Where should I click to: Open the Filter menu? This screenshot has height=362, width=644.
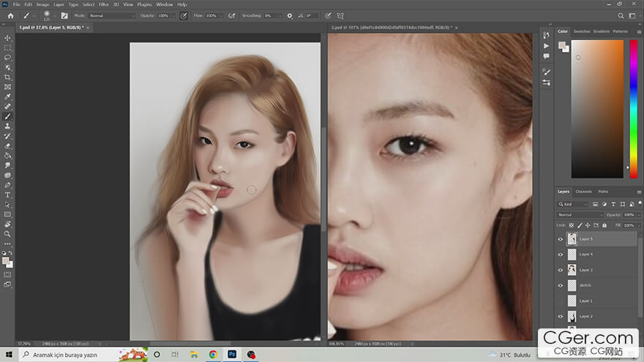pos(103,4)
